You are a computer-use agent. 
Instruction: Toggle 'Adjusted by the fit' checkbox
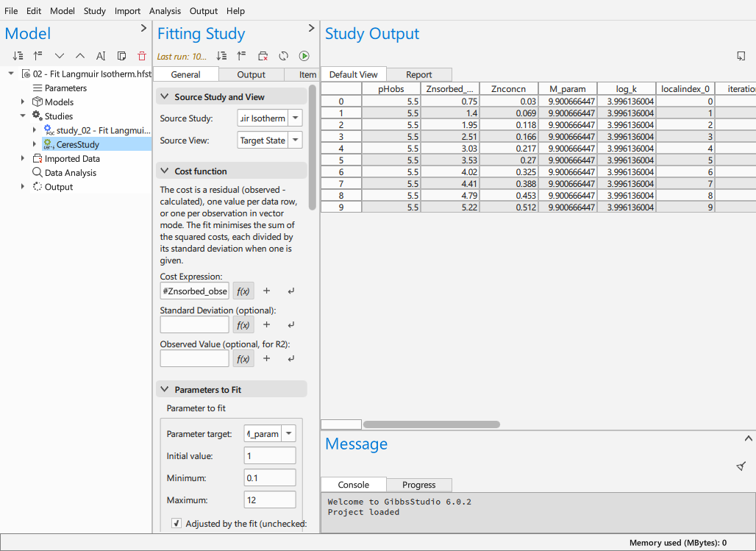coord(176,524)
